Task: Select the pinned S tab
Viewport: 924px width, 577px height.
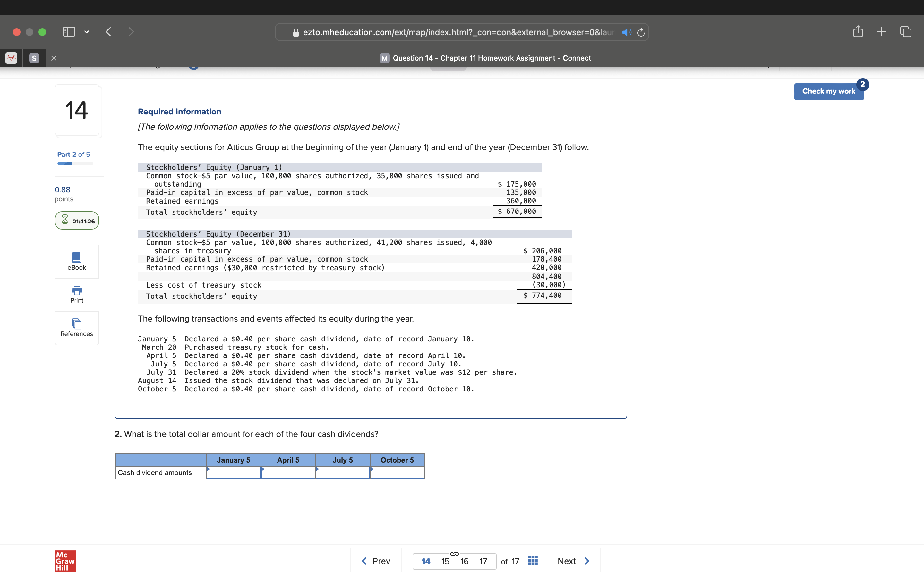Action: [x=34, y=58]
